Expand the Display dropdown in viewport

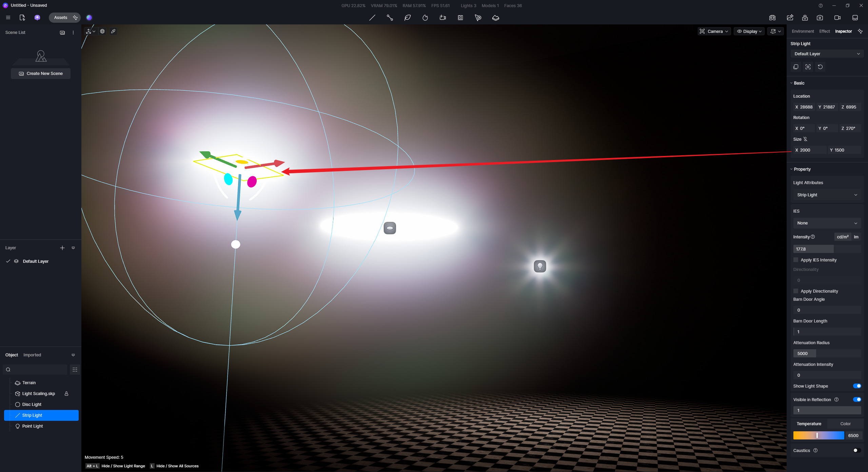coord(749,31)
